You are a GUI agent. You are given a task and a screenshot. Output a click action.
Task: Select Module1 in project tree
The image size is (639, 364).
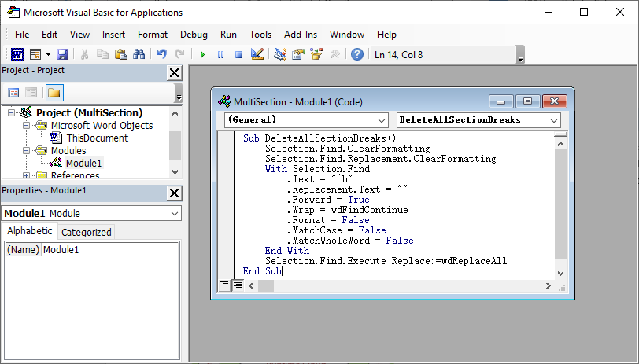[x=83, y=164]
